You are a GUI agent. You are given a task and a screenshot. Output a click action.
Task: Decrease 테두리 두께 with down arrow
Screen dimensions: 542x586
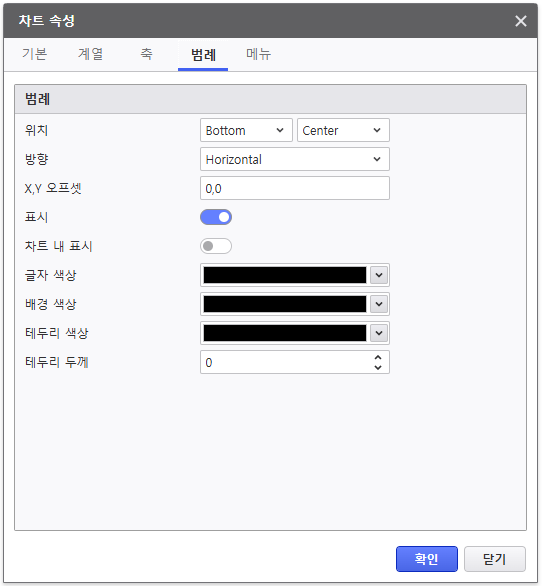[378, 367]
